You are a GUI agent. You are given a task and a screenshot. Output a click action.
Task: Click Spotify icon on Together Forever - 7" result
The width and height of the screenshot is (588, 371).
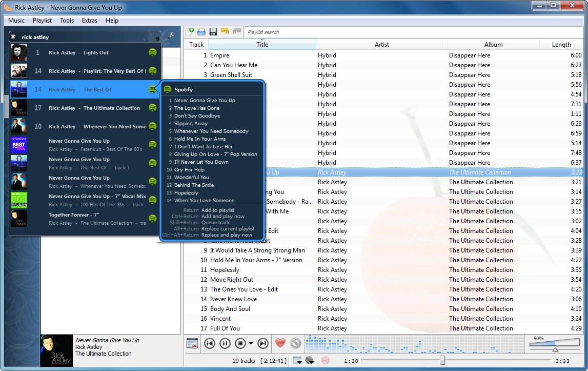pos(153,219)
